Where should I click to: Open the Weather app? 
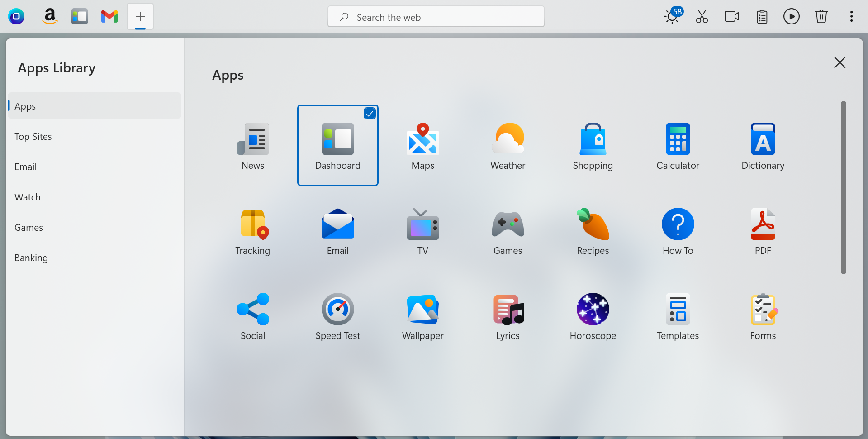point(508,145)
